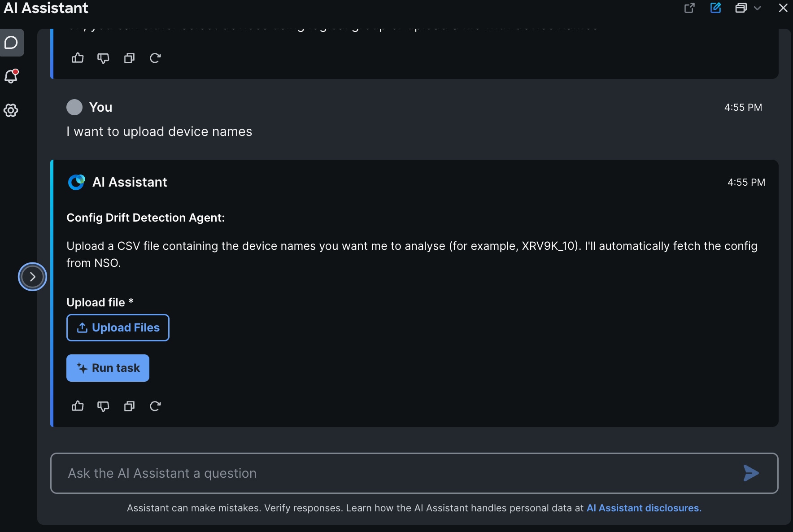793x532 pixels.
Task: Start a new chat with edit icon
Action: (x=716, y=8)
